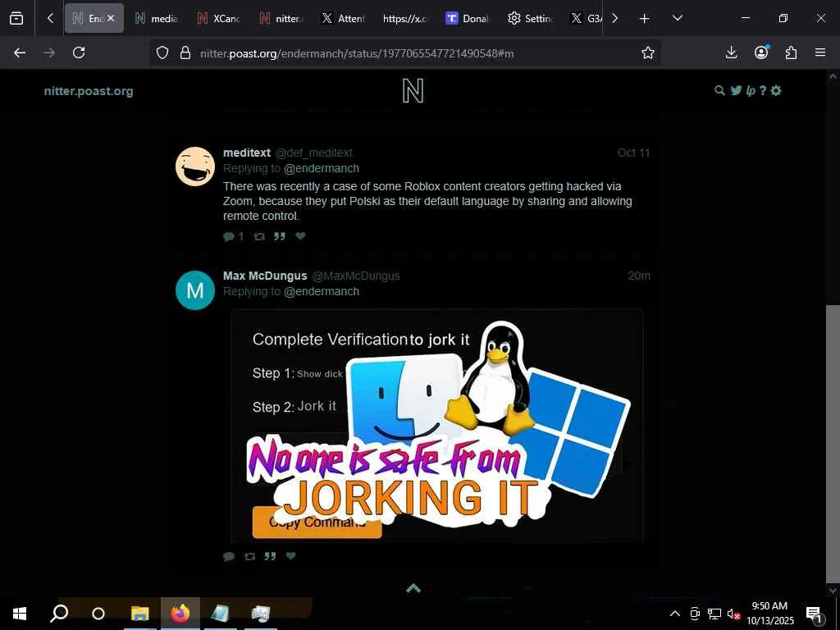This screenshot has height=630, width=840.
Task: Click the reply count on meditext's tweet
Action: click(x=234, y=236)
